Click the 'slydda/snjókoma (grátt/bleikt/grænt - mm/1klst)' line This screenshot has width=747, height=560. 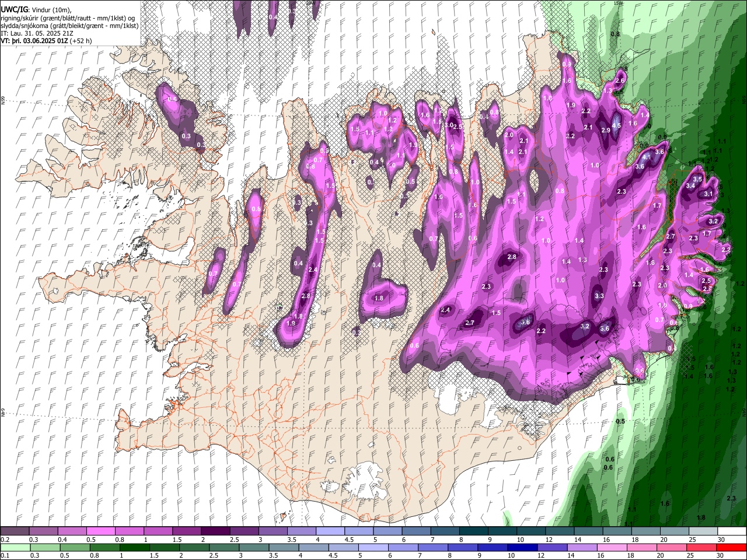[69, 26]
